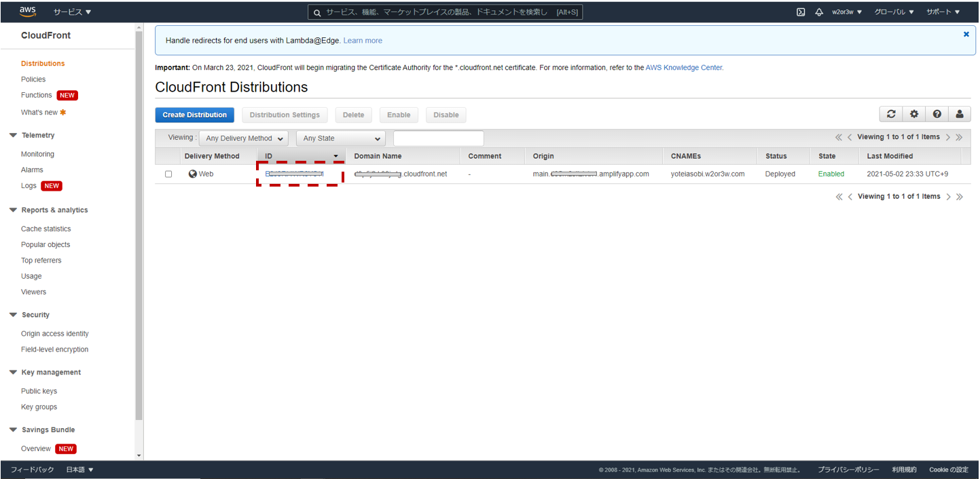Open the AWS home logo
The image size is (980, 479).
click(28, 12)
